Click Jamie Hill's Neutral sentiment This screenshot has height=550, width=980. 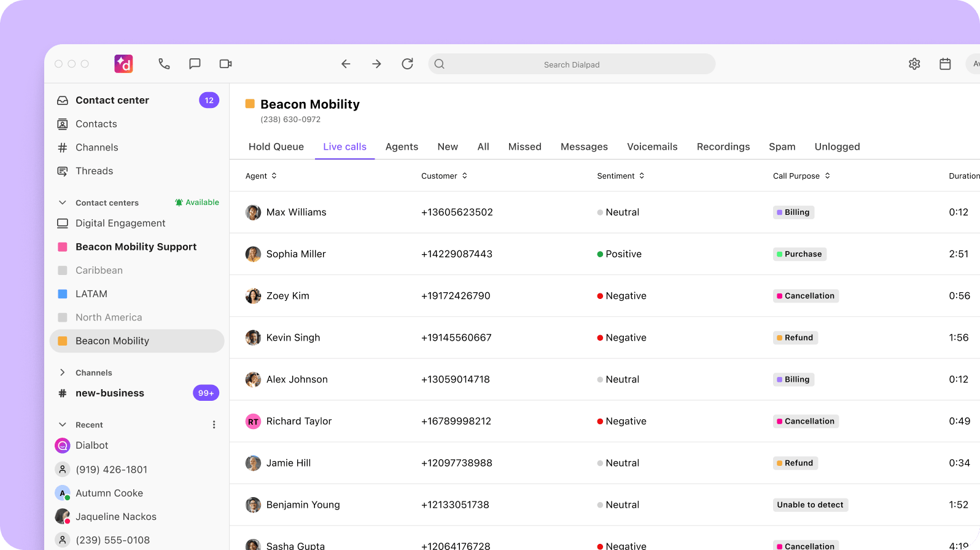pyautogui.click(x=618, y=463)
